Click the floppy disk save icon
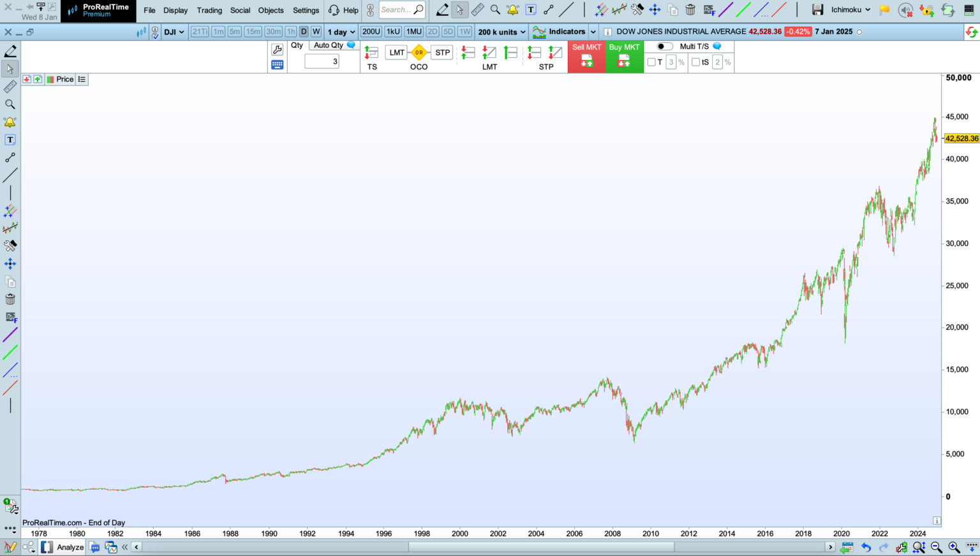This screenshot has width=980, height=556. [x=817, y=10]
